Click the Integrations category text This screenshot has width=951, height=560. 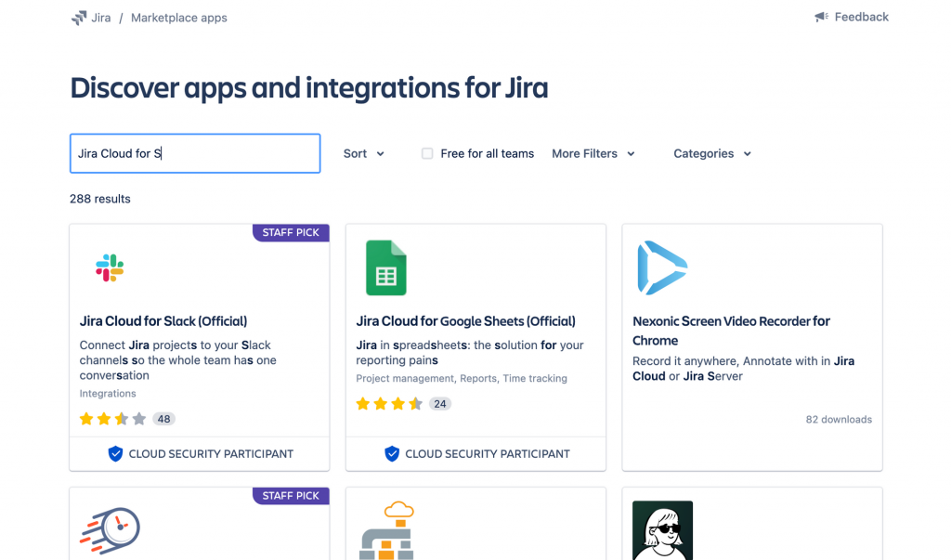[x=108, y=393]
